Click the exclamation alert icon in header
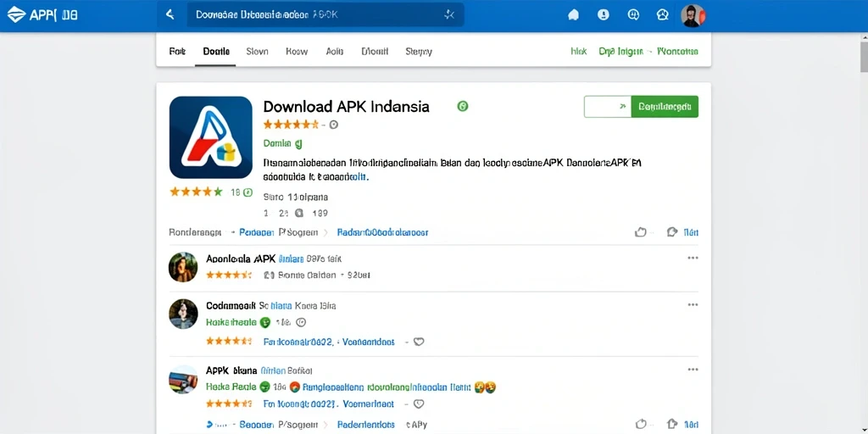This screenshot has width=868, height=434. coord(604,15)
